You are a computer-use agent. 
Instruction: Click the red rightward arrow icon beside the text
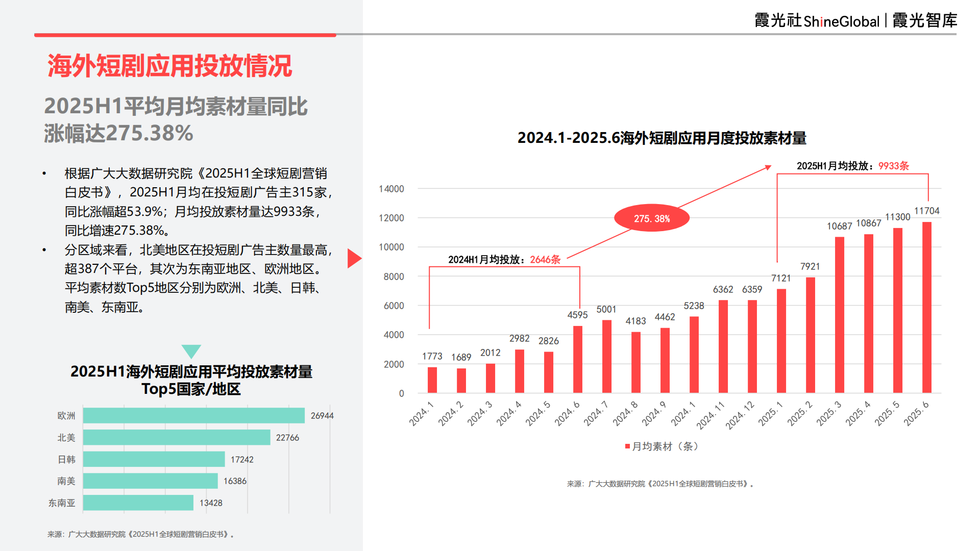[x=354, y=259]
